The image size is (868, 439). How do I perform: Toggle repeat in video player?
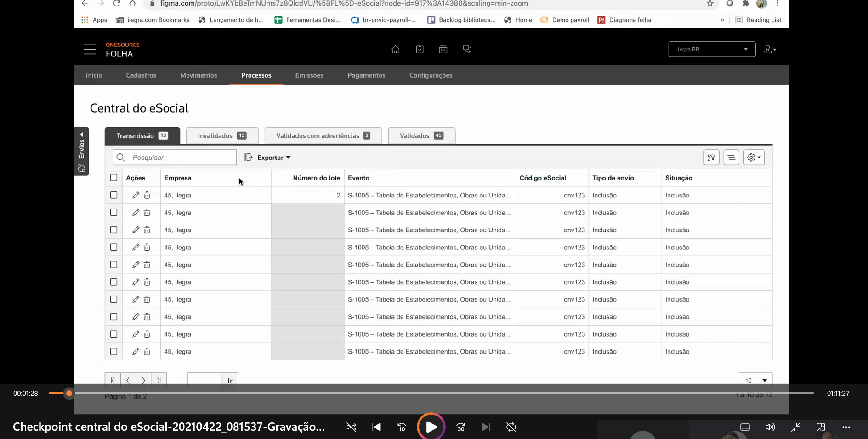[511, 427]
